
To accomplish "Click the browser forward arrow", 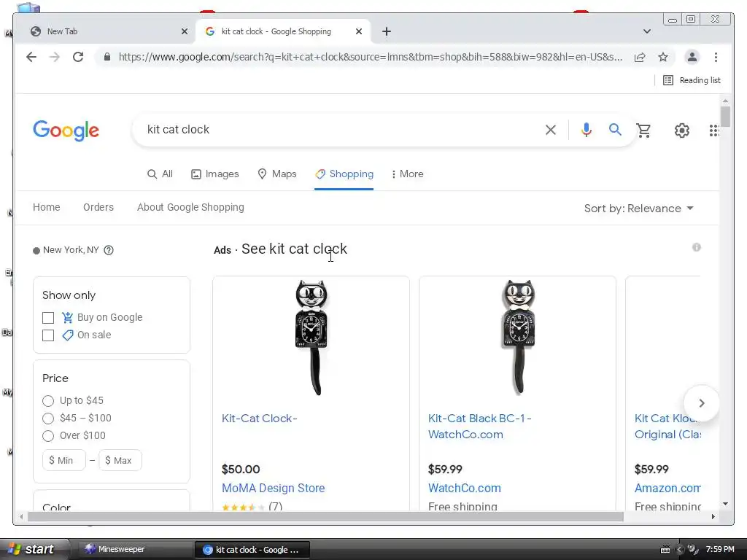I will point(55,57).
